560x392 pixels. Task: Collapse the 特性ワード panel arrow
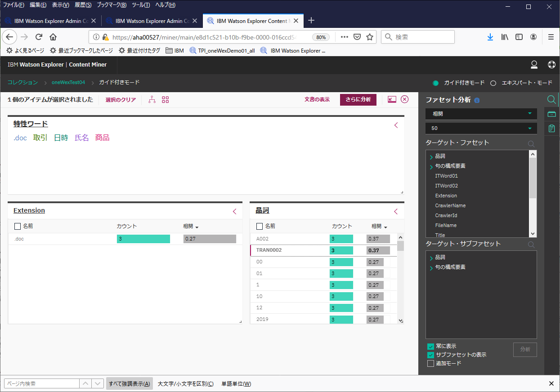point(396,125)
